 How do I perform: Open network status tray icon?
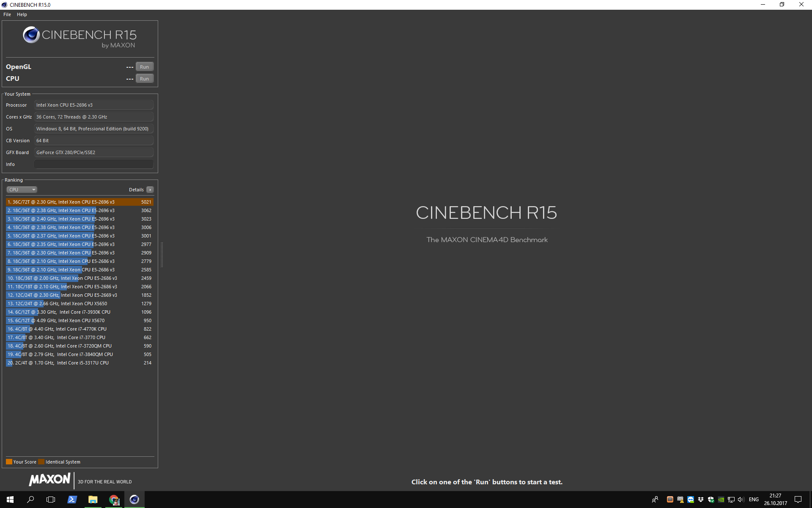[731, 500]
